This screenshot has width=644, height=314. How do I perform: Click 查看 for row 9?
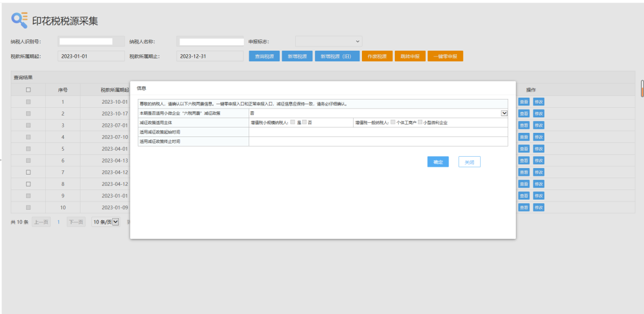tap(524, 196)
